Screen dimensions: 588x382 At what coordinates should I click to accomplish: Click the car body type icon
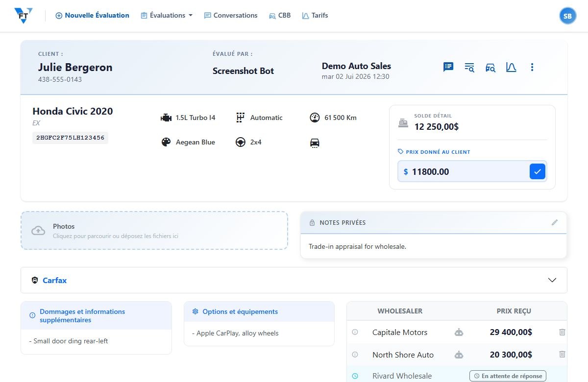pyautogui.click(x=315, y=143)
